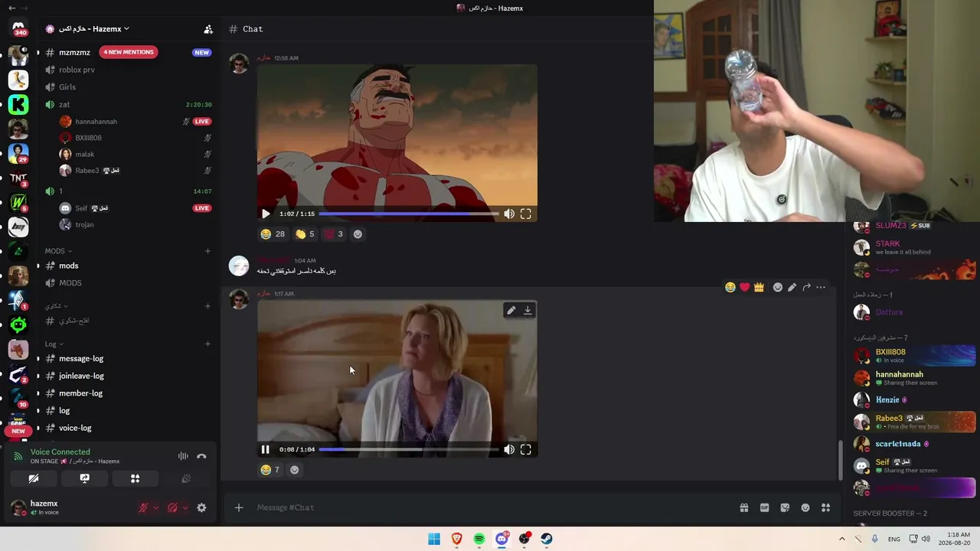
Task: Add laughing reaction from message hover toolbar
Action: 730,287
